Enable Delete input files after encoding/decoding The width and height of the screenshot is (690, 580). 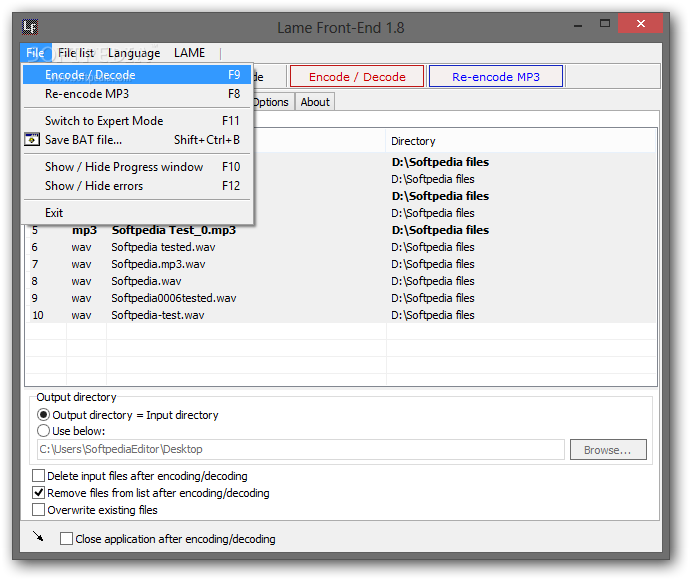pyautogui.click(x=139, y=476)
